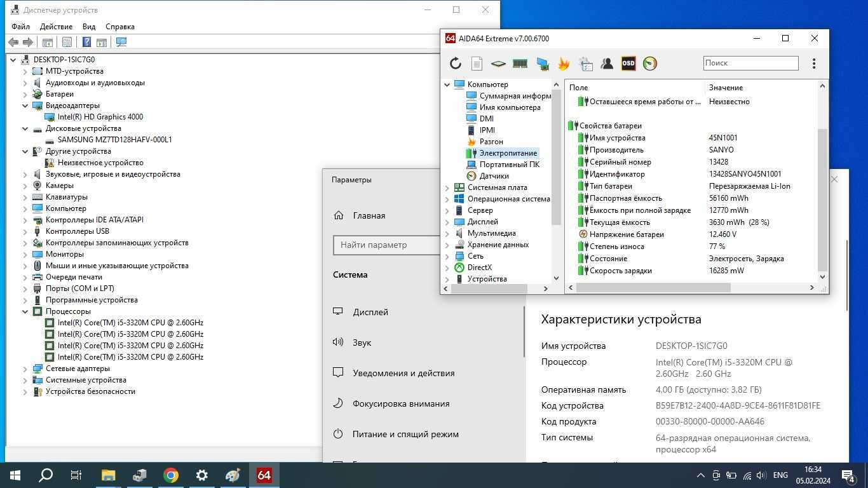Screen dimensions: 868x488
Task: Open taskbar Search magnifier
Action: [x=46, y=475]
